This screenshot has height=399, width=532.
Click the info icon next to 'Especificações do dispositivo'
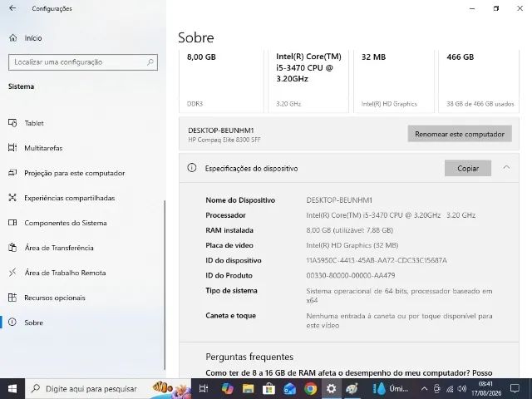(x=192, y=168)
